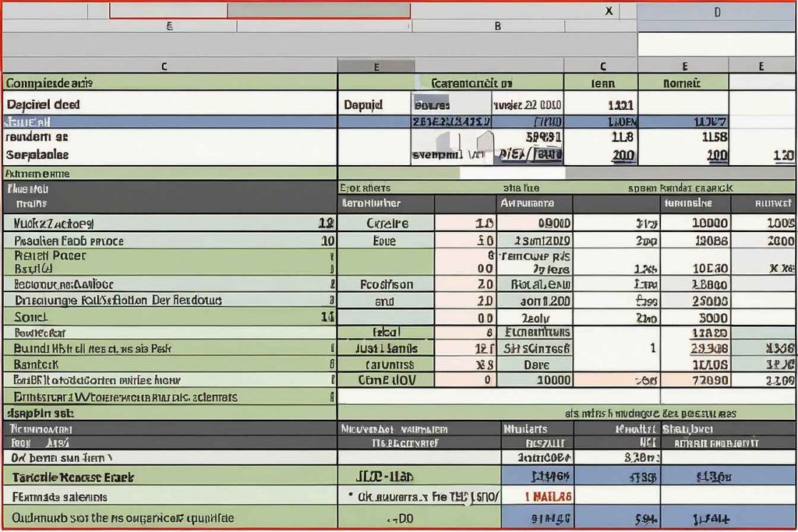Viewport: 798px width, 532px height.
Task: Click the column header labeled X
Action: click(609, 12)
